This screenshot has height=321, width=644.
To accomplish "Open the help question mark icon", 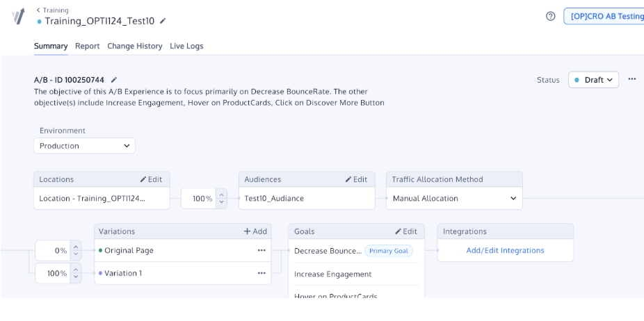I will (x=551, y=16).
